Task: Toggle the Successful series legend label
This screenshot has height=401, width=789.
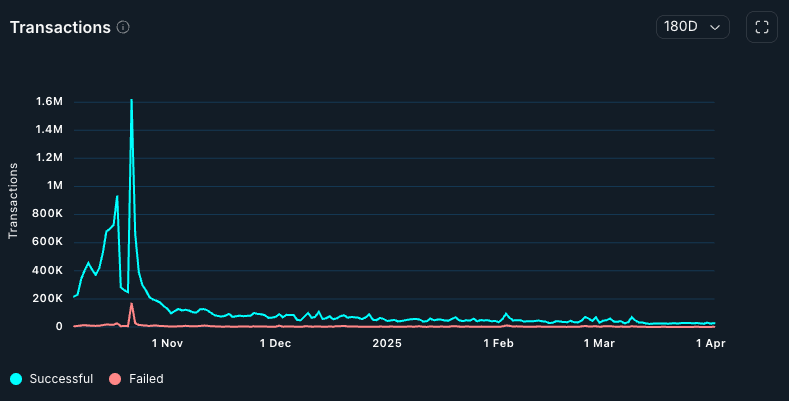Action: tap(61, 379)
